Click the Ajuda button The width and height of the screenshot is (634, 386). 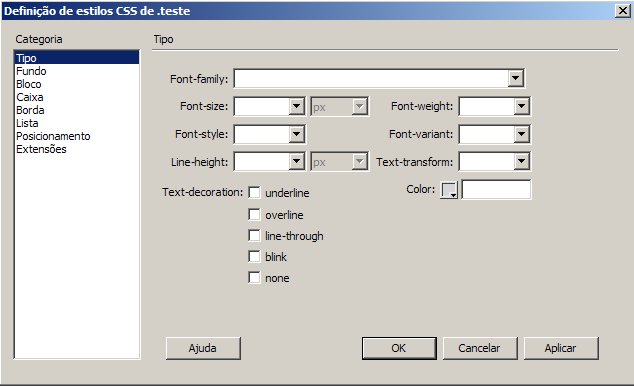tap(203, 348)
